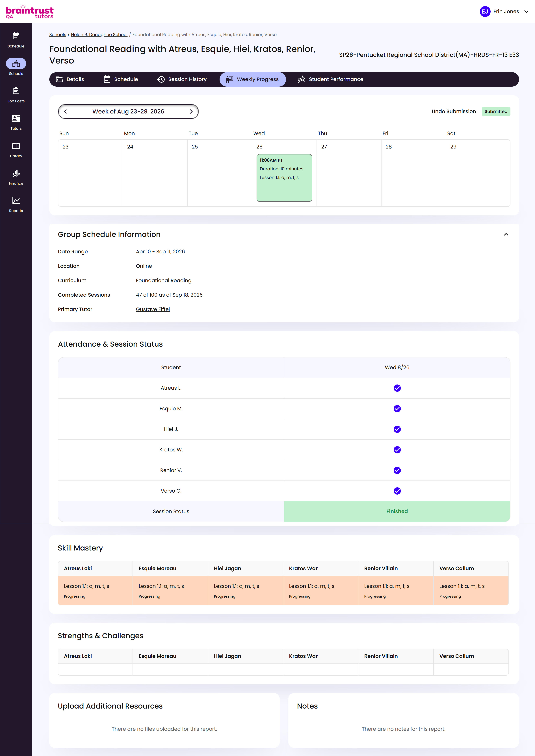Click the Wed 8/26 column header
This screenshot has height=756, width=535.
pos(397,368)
